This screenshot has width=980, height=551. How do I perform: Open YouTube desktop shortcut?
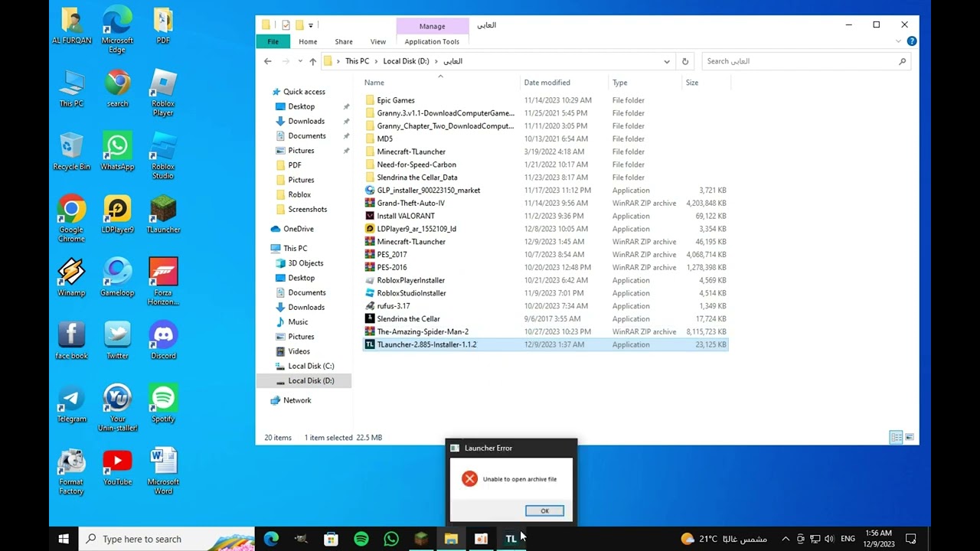click(x=117, y=466)
